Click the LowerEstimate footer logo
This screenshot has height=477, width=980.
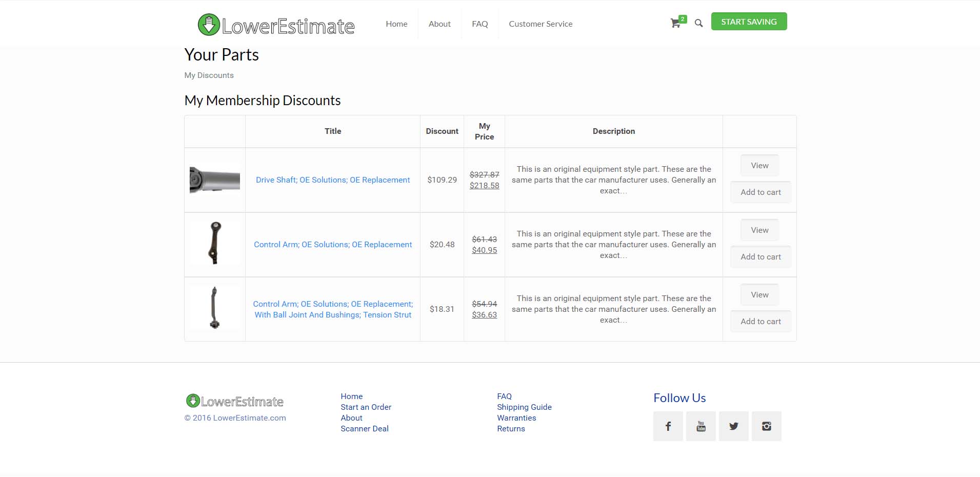click(x=235, y=401)
